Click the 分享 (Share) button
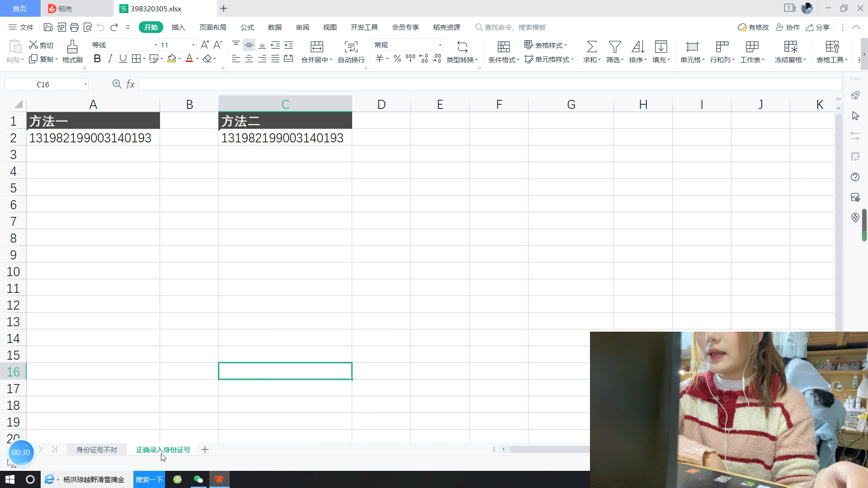 coord(818,28)
